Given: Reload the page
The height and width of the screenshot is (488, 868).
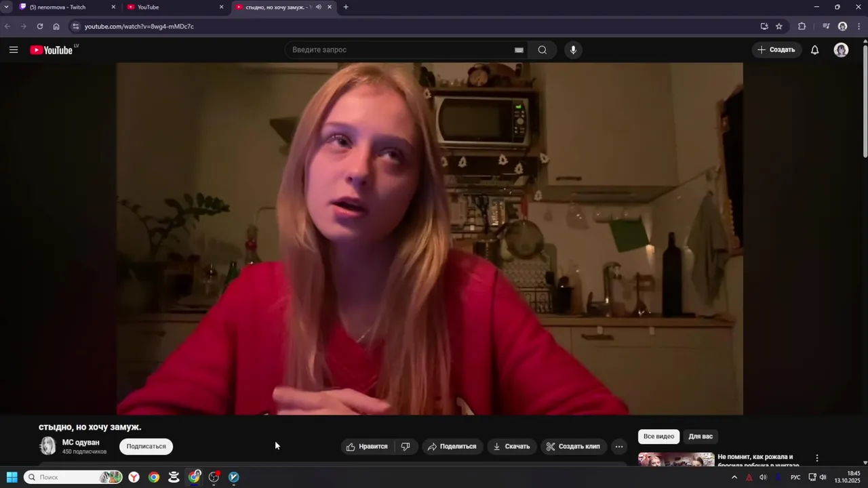Looking at the screenshot, I should [40, 26].
